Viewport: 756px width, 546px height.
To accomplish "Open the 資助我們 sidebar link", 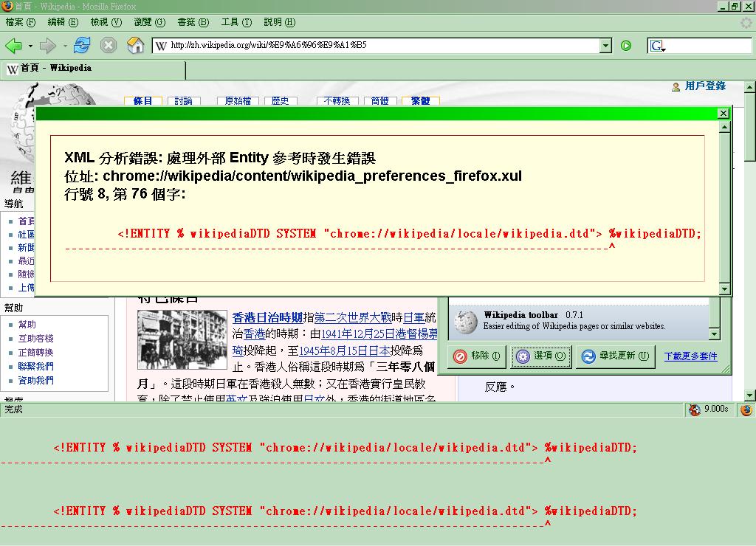I will pos(35,380).
